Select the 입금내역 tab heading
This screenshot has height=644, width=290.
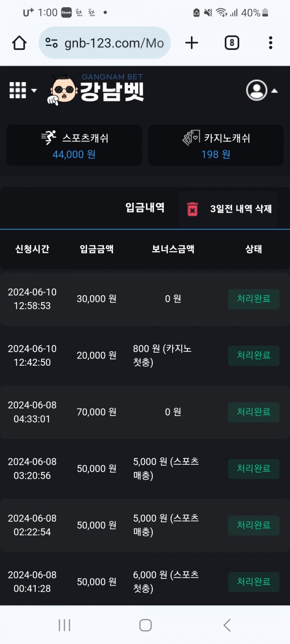(x=145, y=208)
